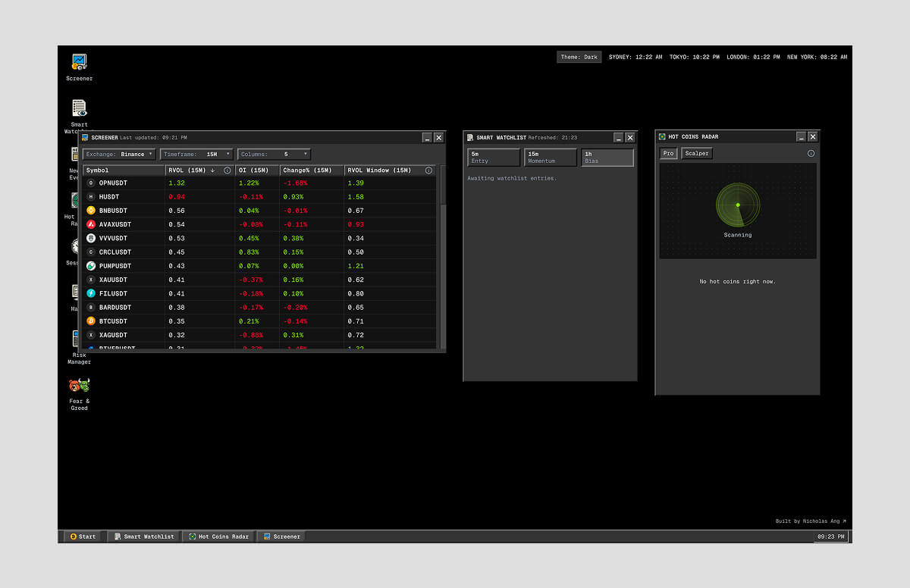Select the 5m Entry tab

pyautogui.click(x=494, y=158)
